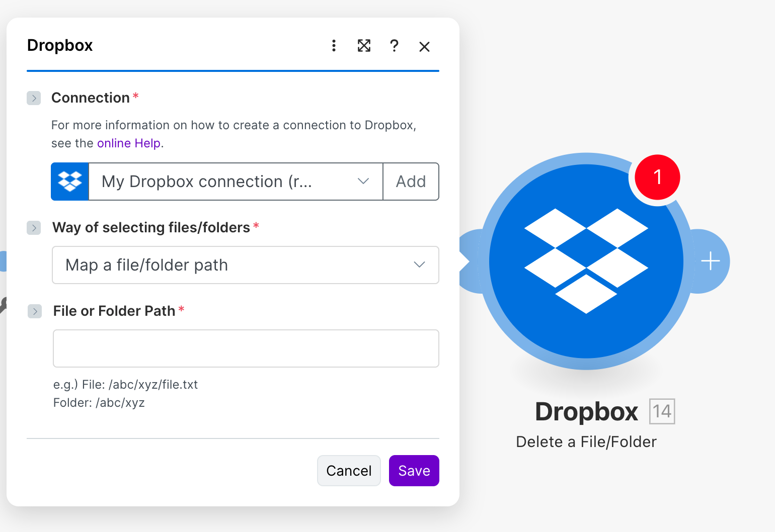775x532 pixels.
Task: Click the module number 14 box
Action: (662, 411)
